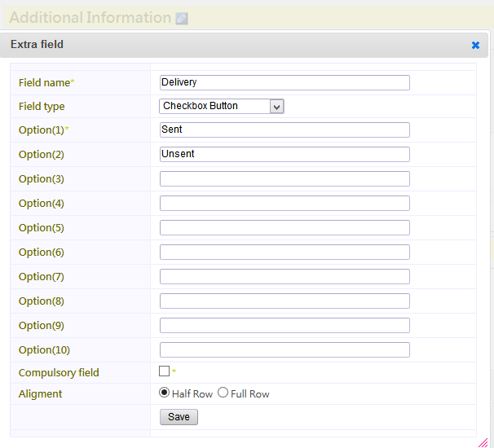
Task: Focus the Field name input containing Delivery
Action: click(284, 82)
